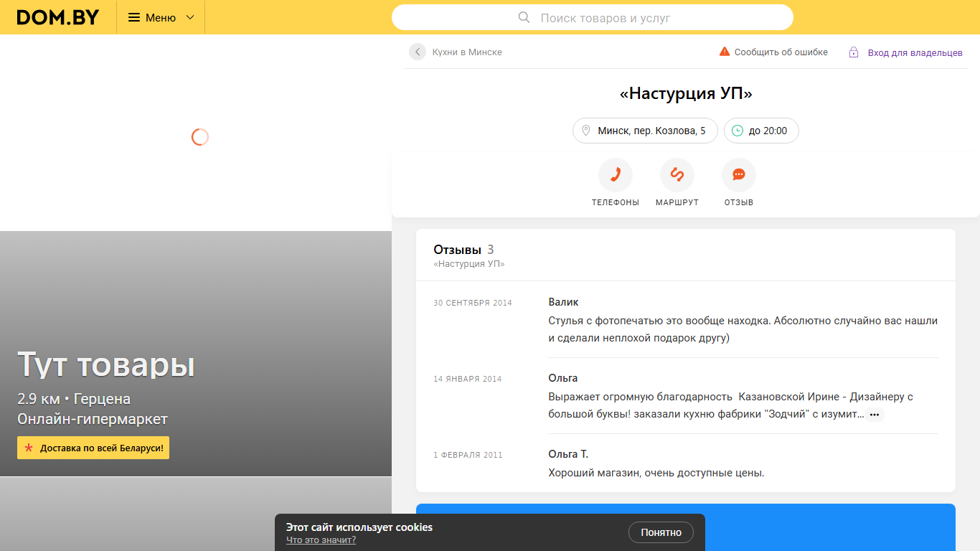The image size is (980, 551).
Task: Focus the Поиск товаров и услуг field
Action: 593,17
